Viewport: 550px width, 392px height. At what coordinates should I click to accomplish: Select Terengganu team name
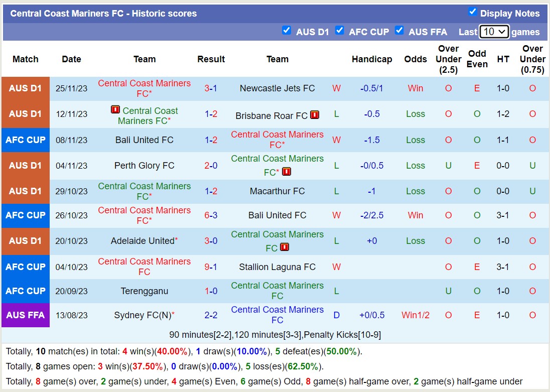click(145, 291)
